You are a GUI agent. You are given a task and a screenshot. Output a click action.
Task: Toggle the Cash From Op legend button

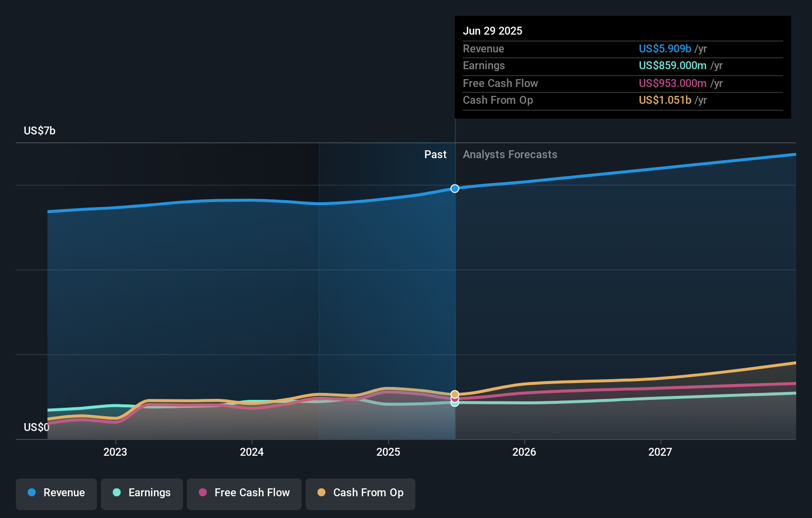[x=361, y=494]
